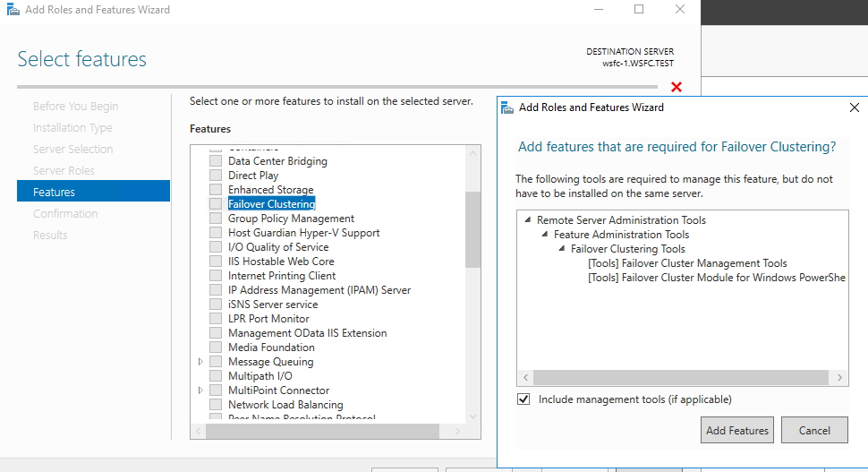Click the red X error icon
Screen dimensions: 868x472
point(677,87)
